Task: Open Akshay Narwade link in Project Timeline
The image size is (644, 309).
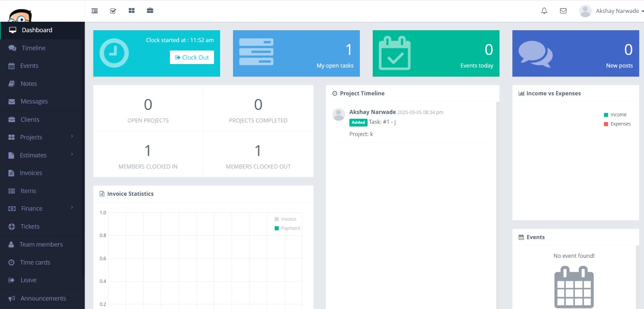Action: tap(372, 112)
